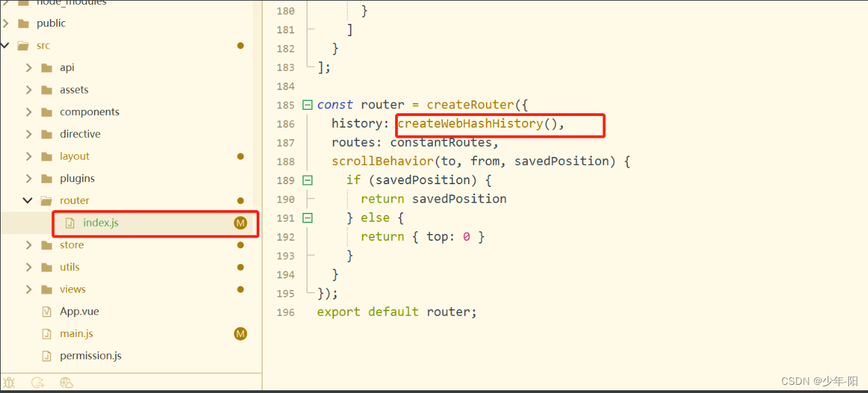The height and width of the screenshot is (393, 868).
Task: Click the run arrow icon in the status bar
Action: [38, 382]
